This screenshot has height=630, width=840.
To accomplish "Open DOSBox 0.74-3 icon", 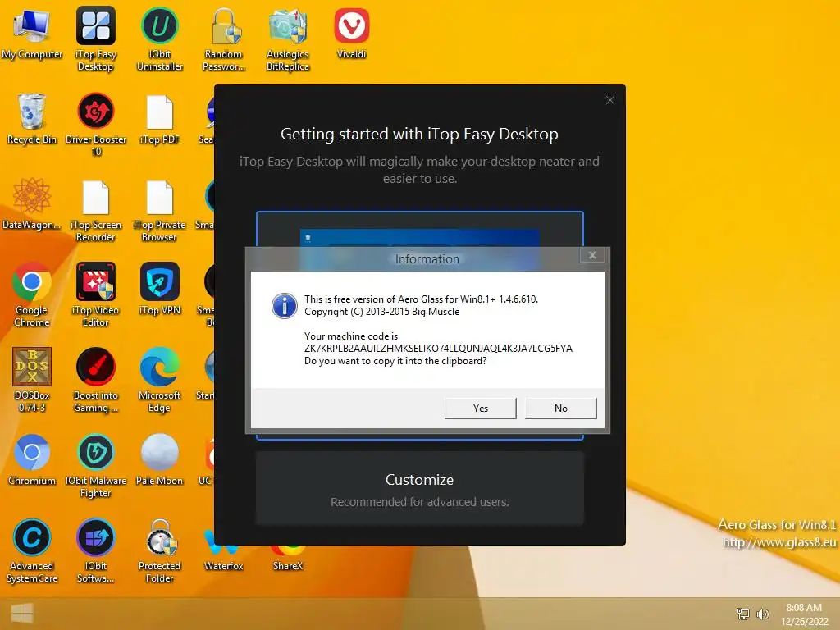I will pos(32,380).
